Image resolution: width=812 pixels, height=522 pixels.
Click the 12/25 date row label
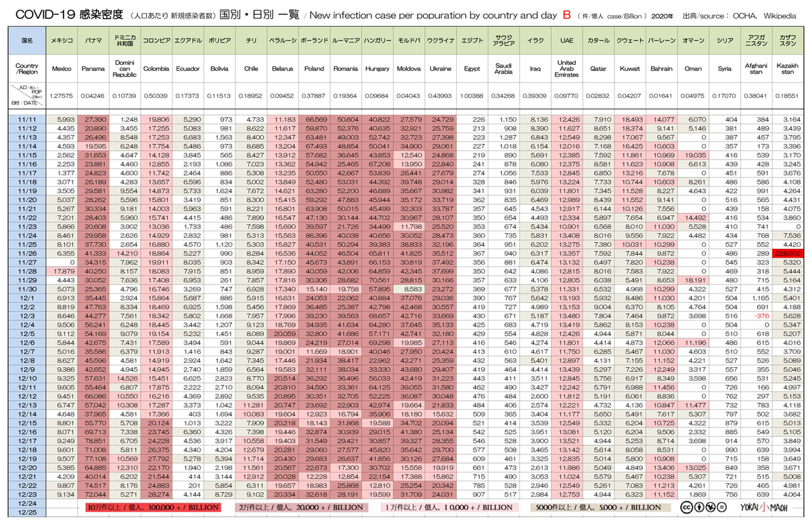pos(26,512)
